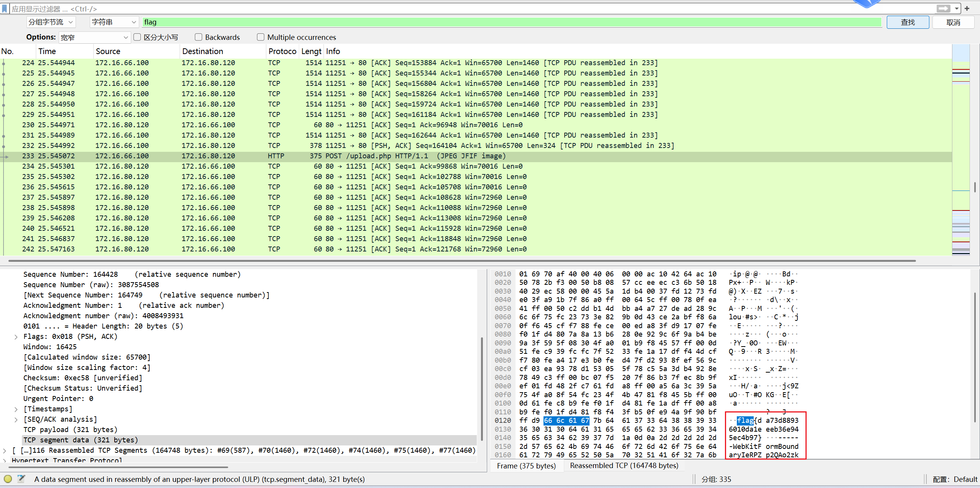Click the display filter bookmark icon
Image resolution: width=980 pixels, height=488 pixels.
pos(5,8)
